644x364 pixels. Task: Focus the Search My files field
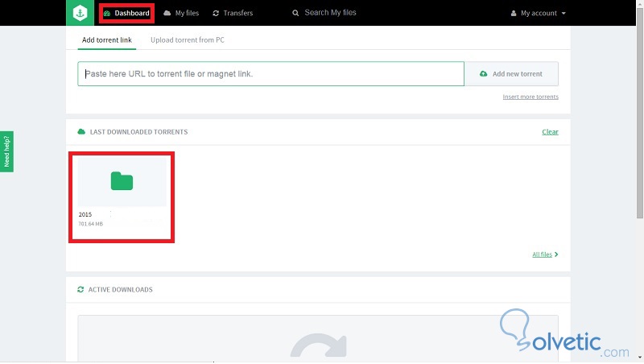(330, 13)
